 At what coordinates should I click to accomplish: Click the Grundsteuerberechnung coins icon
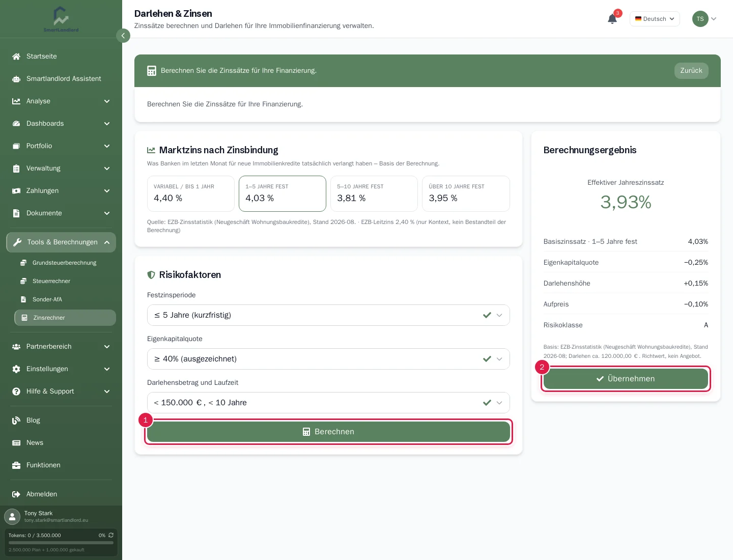point(23,263)
